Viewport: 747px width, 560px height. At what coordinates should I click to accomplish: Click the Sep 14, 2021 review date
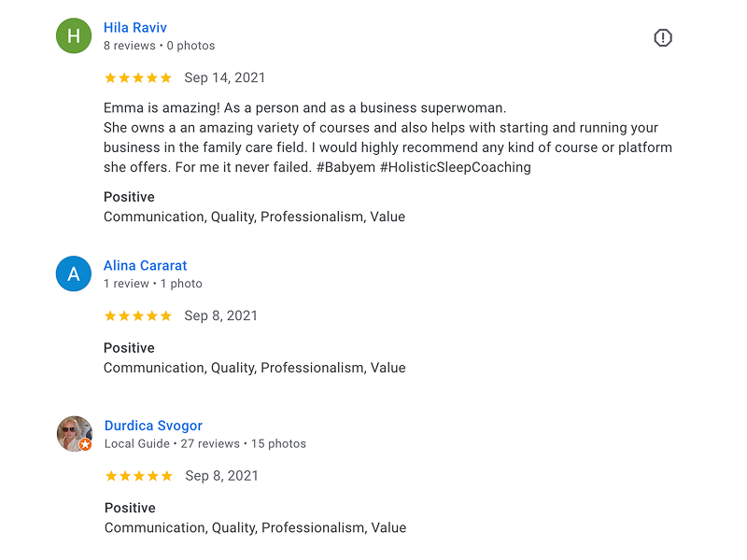coord(225,77)
